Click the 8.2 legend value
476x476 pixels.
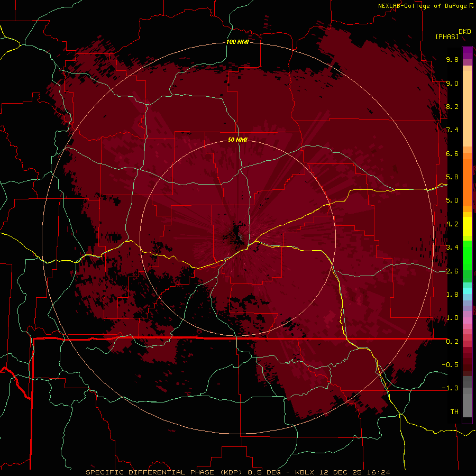[x=452, y=106]
